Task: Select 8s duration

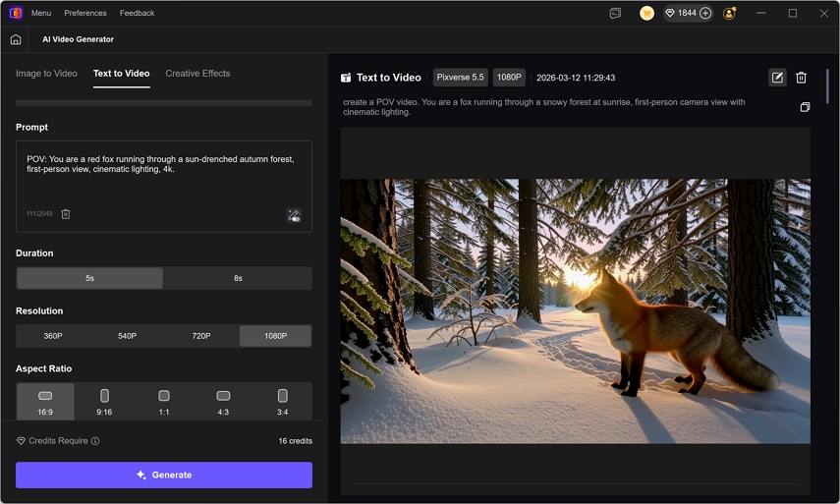Action: pyautogui.click(x=238, y=278)
